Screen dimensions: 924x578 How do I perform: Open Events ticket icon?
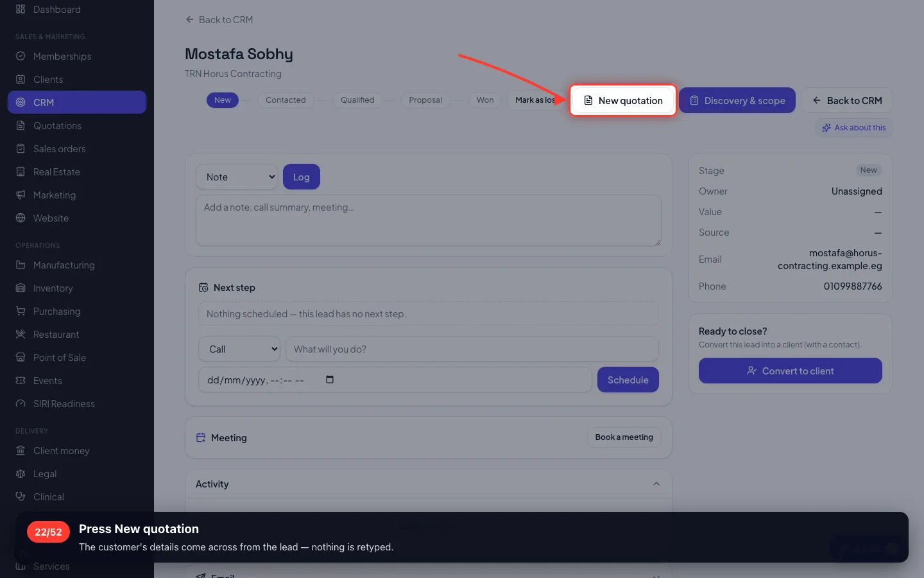pos(21,381)
